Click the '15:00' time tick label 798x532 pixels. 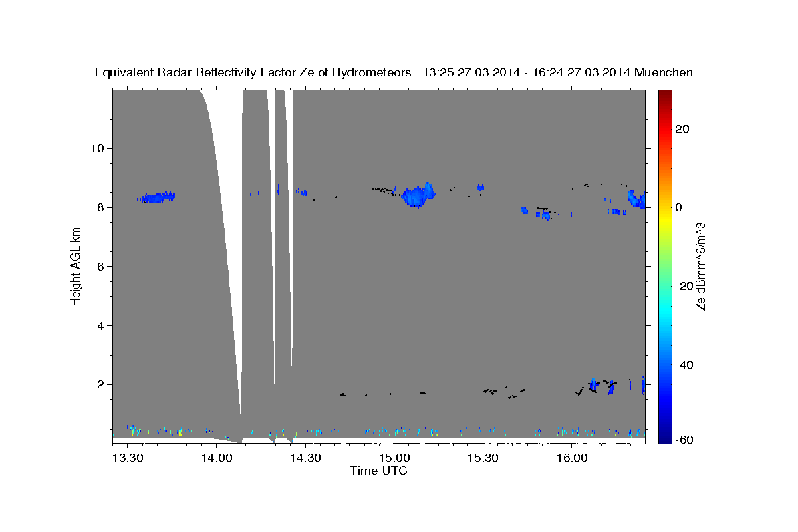[x=394, y=458]
